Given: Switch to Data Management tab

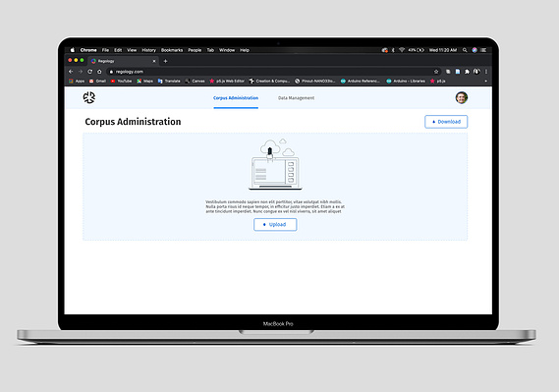Looking at the screenshot, I should [x=296, y=98].
